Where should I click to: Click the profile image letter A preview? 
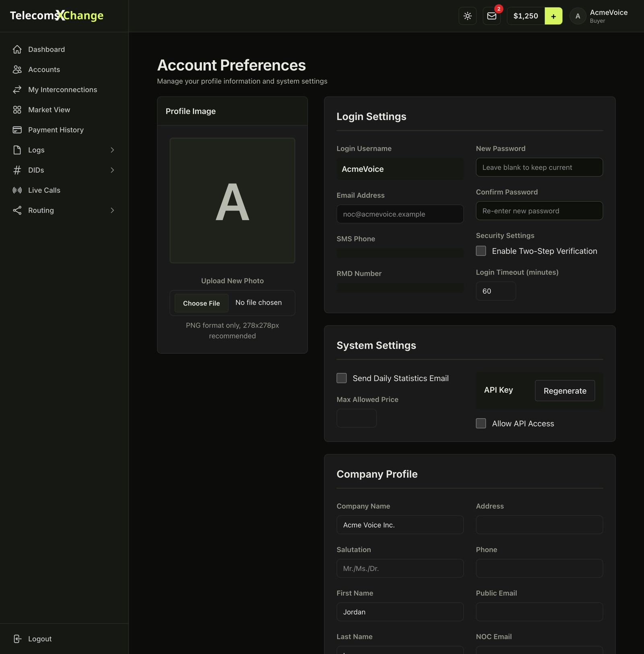click(232, 200)
